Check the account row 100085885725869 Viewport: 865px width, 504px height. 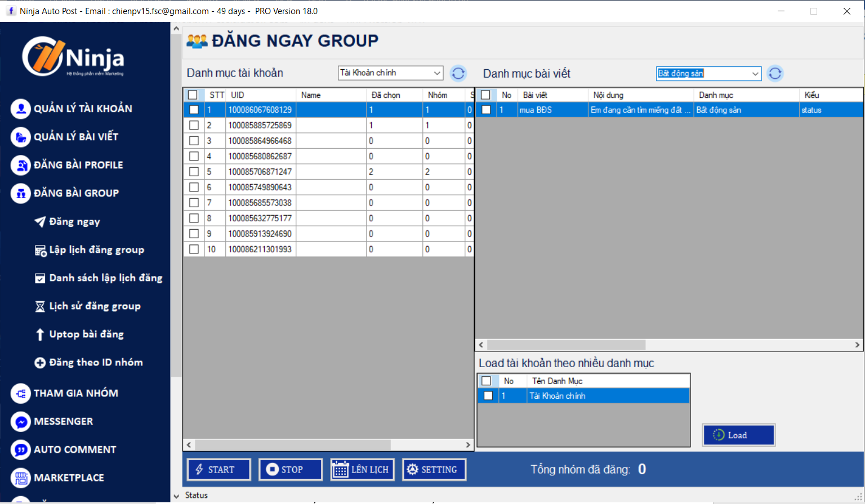(x=194, y=125)
